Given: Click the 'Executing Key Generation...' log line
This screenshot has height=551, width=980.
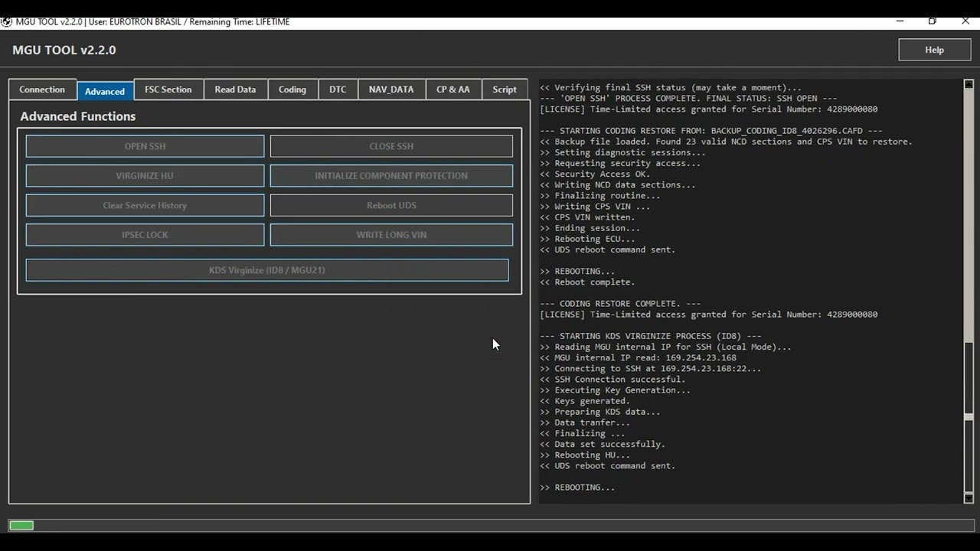Looking at the screenshot, I should point(615,390).
